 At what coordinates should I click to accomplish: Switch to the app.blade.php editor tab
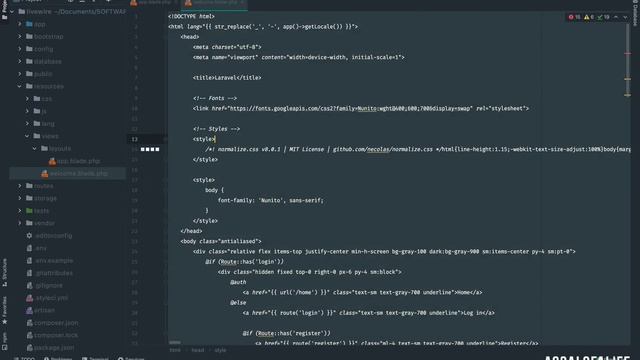click(154, 3)
